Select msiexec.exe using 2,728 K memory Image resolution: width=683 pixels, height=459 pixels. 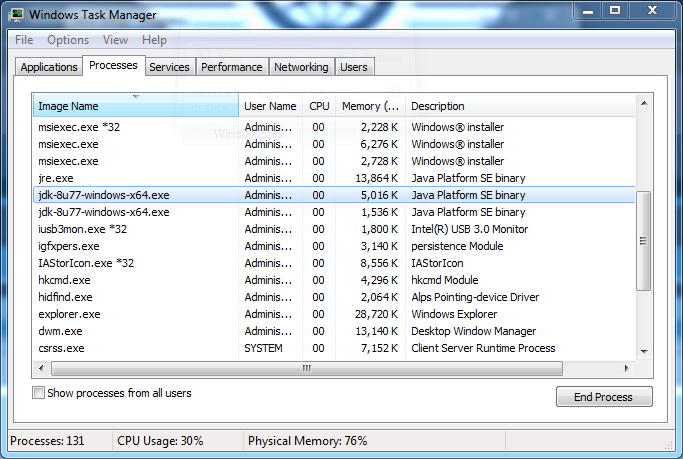[x=334, y=161]
